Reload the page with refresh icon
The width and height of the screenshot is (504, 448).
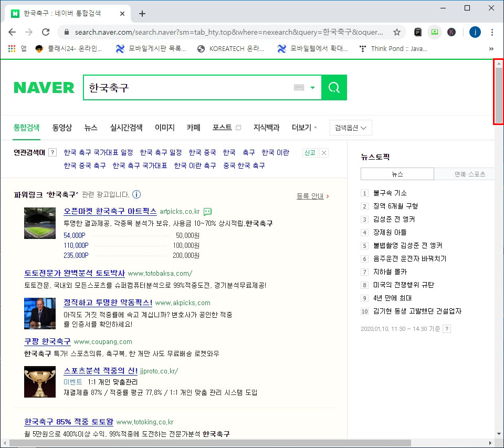click(x=46, y=32)
